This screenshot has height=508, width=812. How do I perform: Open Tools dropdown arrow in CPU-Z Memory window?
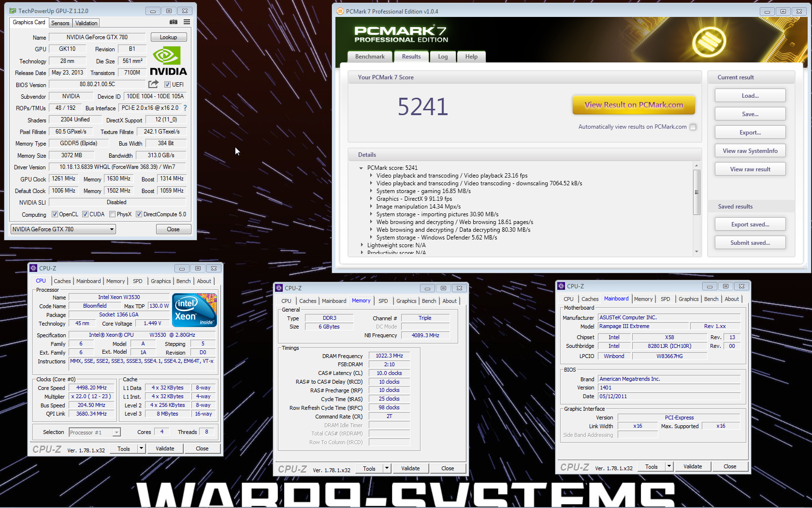point(387,468)
